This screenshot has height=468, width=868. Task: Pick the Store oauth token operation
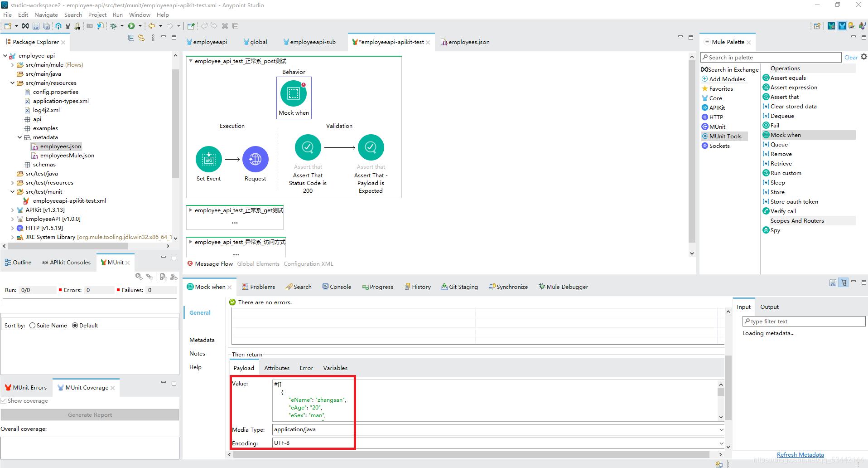click(x=791, y=201)
